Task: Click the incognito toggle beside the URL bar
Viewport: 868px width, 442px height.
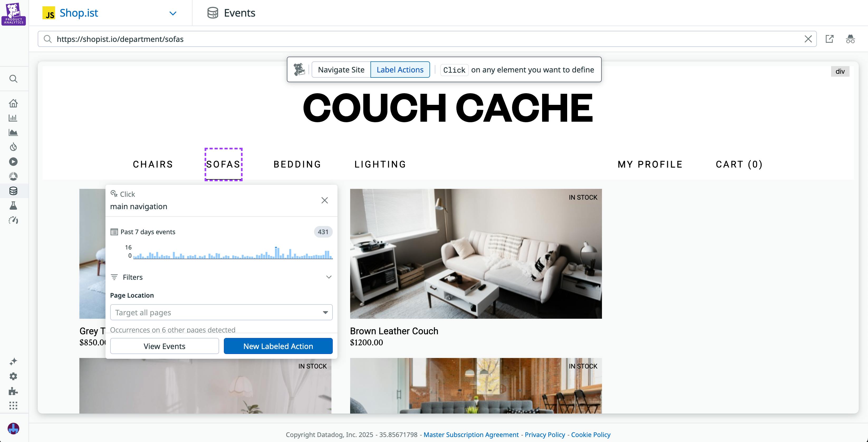Action: click(x=851, y=39)
